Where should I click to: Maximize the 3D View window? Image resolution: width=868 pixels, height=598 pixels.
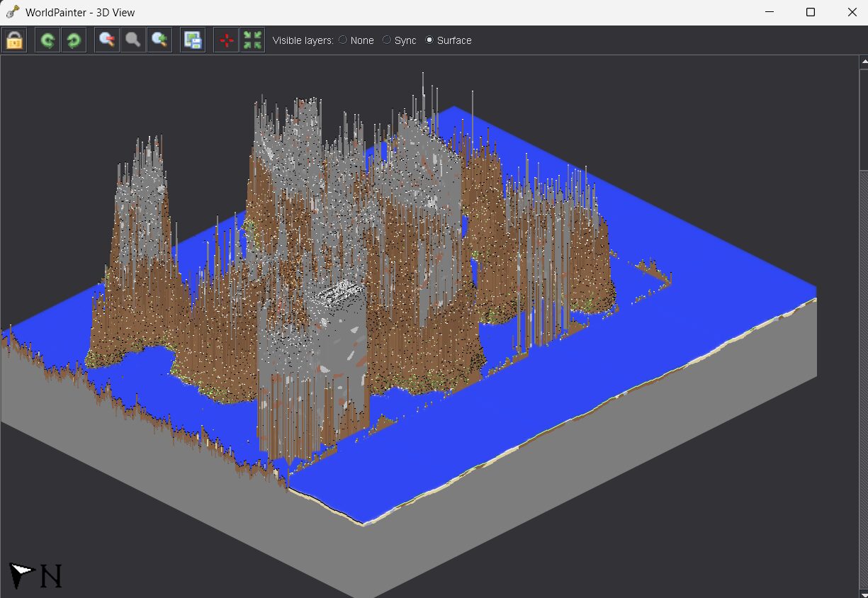tap(811, 12)
